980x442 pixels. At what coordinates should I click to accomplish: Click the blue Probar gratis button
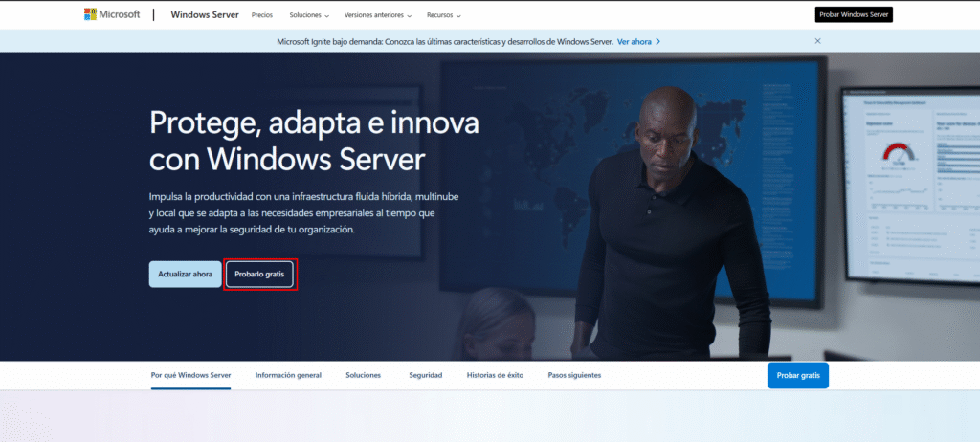797,376
